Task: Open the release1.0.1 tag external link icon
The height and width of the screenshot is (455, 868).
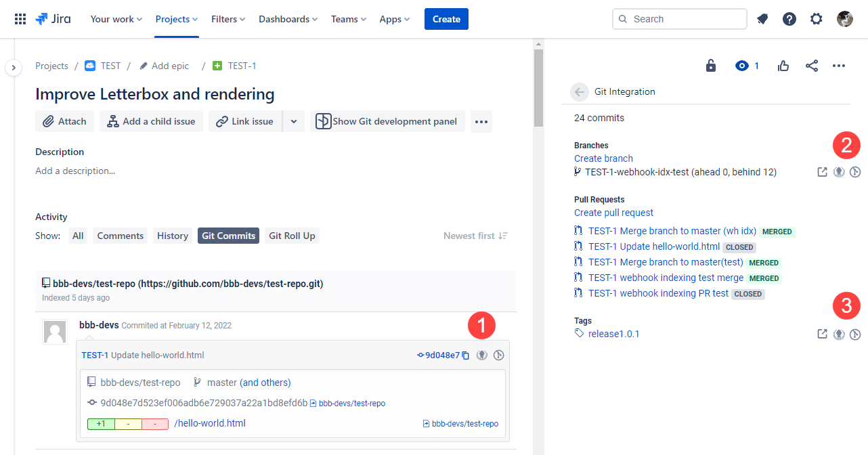Action: pyautogui.click(x=822, y=334)
